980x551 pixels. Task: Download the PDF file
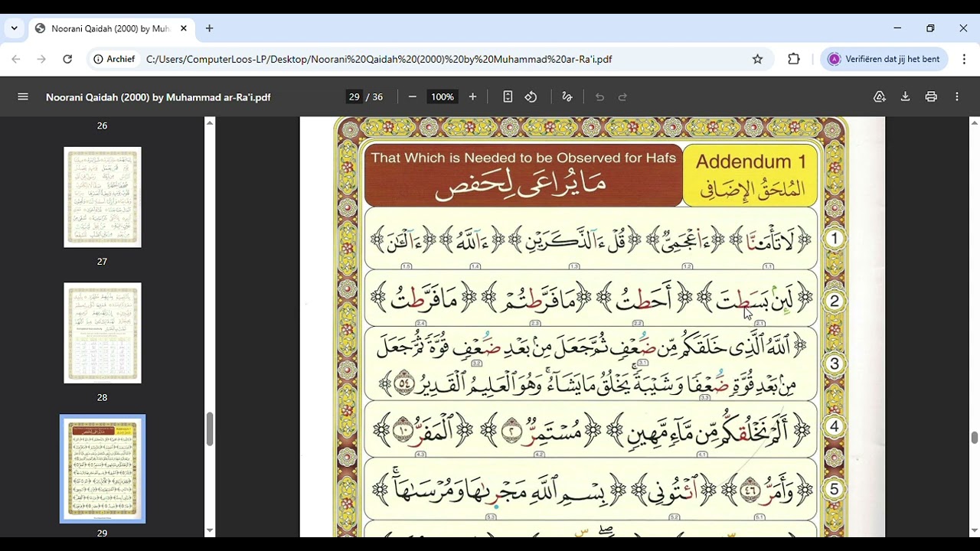point(905,97)
